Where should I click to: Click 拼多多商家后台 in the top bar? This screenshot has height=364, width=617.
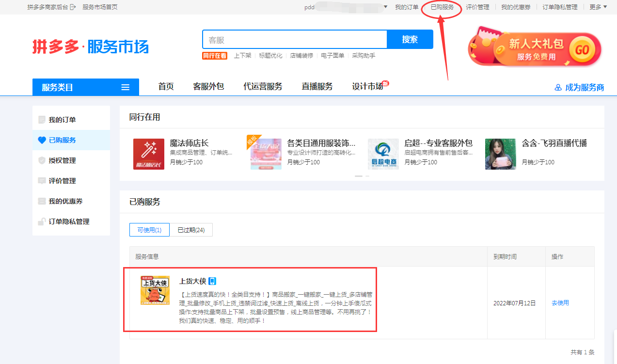pyautogui.click(x=47, y=7)
